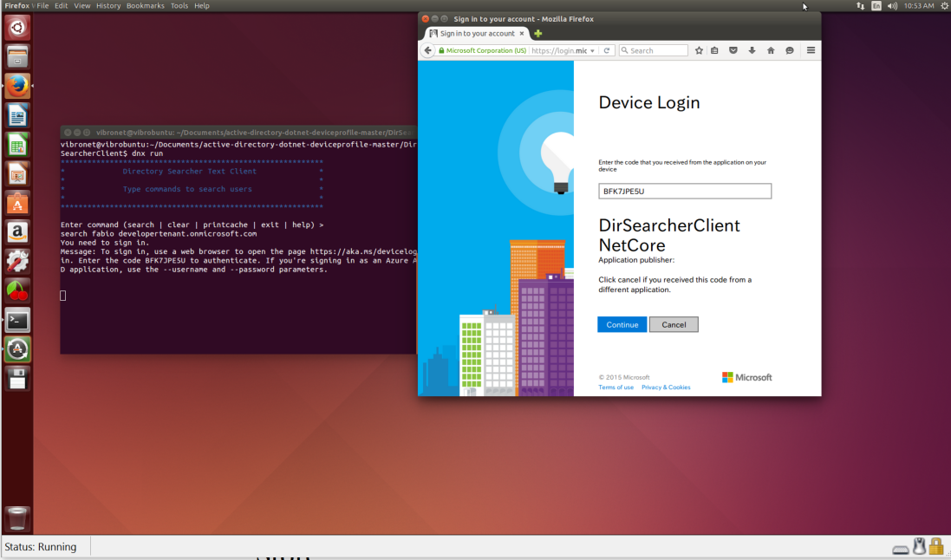Bookmark this page with star icon
Viewport: 951px width, 560px height.
pos(699,50)
